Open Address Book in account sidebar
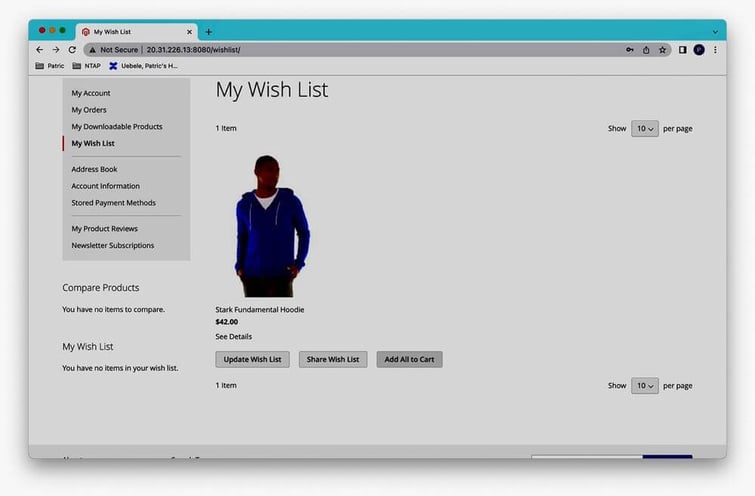This screenshot has width=755, height=496. tap(94, 169)
